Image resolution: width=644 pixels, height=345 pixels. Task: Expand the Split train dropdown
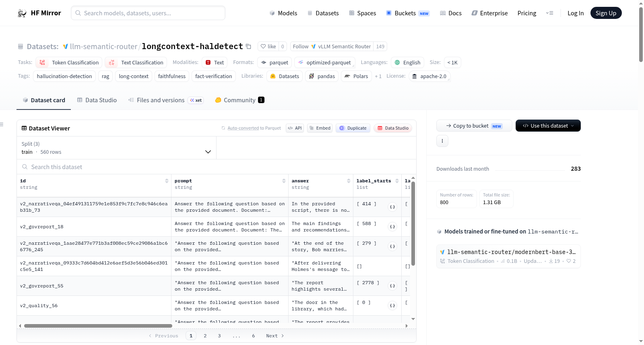pyautogui.click(x=116, y=148)
